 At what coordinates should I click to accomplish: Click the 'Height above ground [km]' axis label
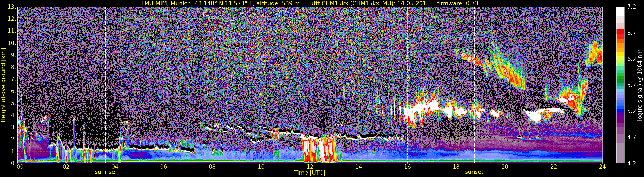pyautogui.click(x=3, y=85)
